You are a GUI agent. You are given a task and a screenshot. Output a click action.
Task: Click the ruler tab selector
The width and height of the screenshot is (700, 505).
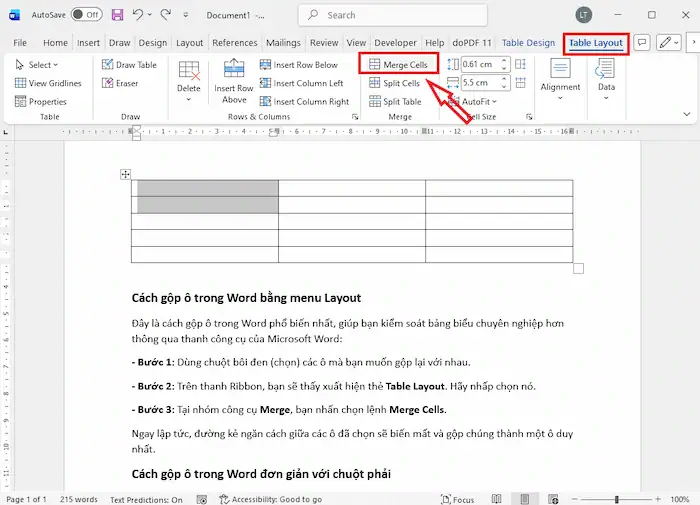pos(6,132)
